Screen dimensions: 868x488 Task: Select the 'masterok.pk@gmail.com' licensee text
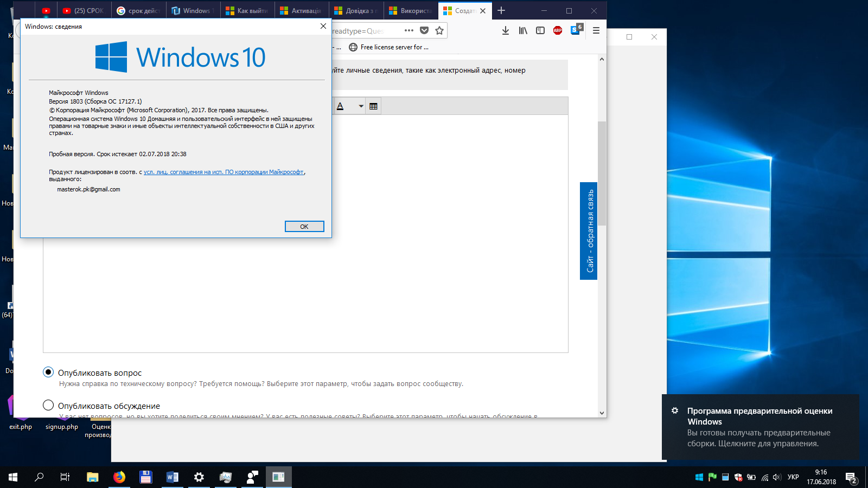coord(88,189)
